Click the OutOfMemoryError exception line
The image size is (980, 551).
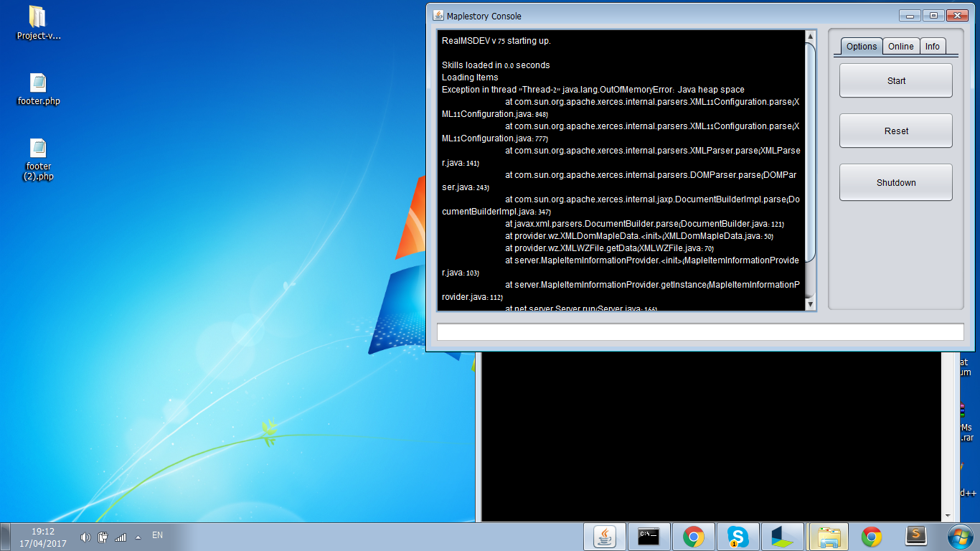(x=593, y=89)
